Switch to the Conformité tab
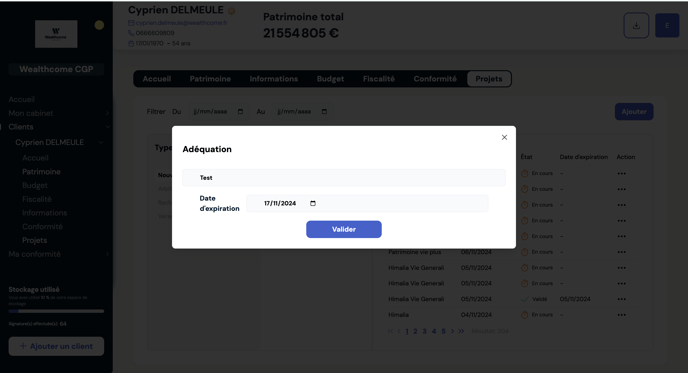This screenshot has height=373, width=688. point(435,79)
